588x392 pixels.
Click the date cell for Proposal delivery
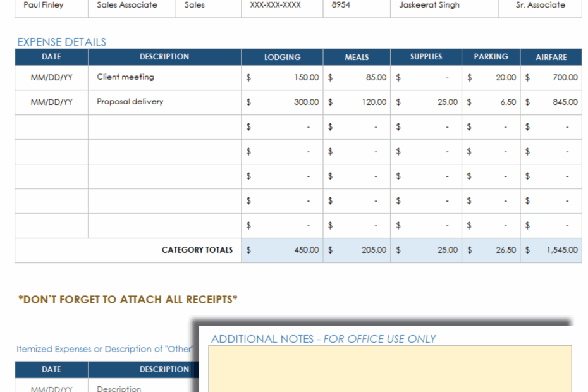[x=51, y=102]
